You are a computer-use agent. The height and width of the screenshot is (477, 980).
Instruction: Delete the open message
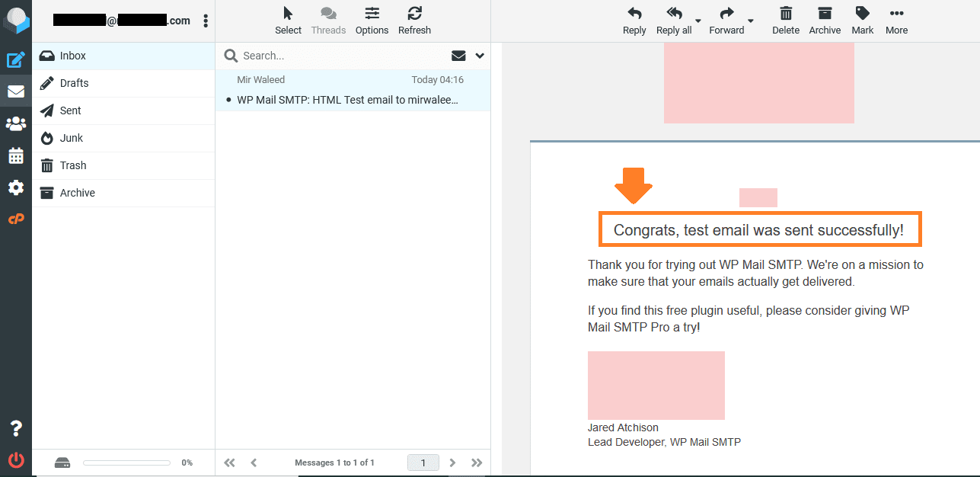[x=786, y=21]
